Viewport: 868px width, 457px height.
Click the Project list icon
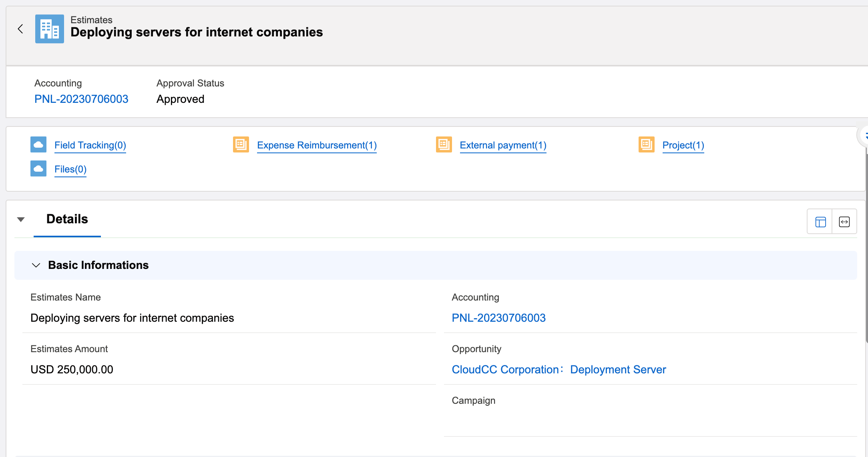coord(646,144)
